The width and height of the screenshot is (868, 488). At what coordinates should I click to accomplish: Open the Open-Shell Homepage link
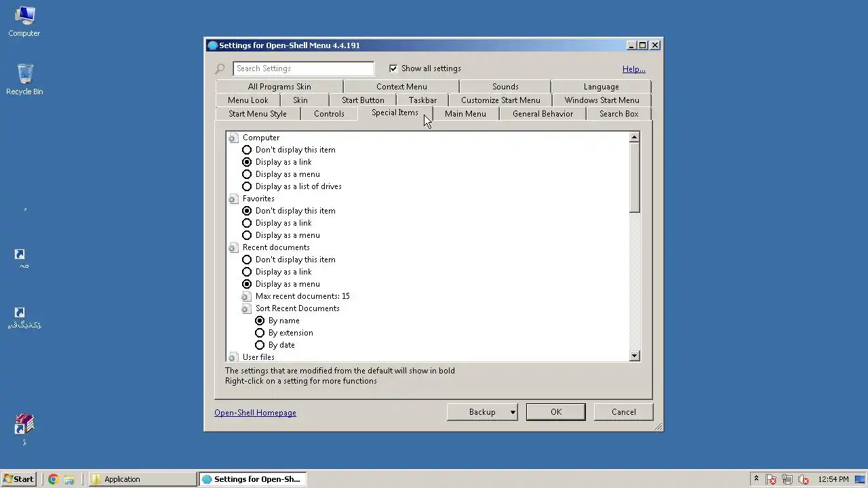[x=255, y=413]
